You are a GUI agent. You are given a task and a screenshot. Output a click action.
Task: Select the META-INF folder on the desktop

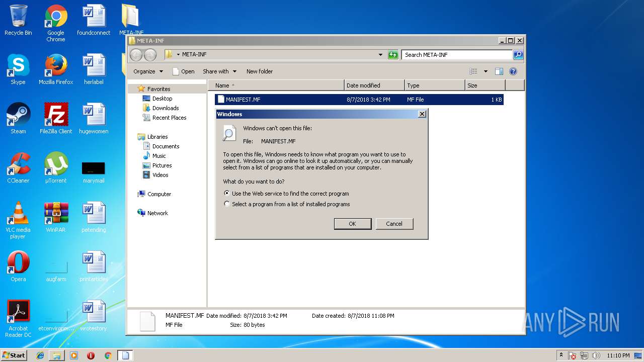click(131, 20)
